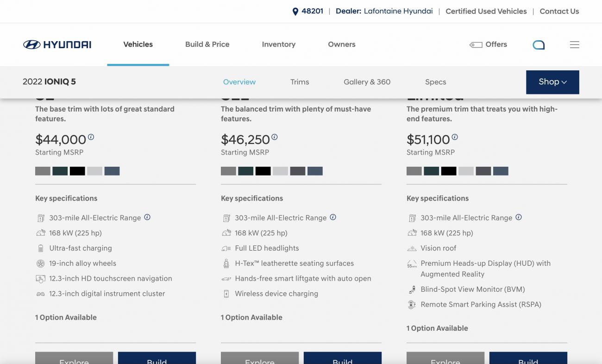
Task: Open range info icon in Limited trim column
Action: point(519,217)
